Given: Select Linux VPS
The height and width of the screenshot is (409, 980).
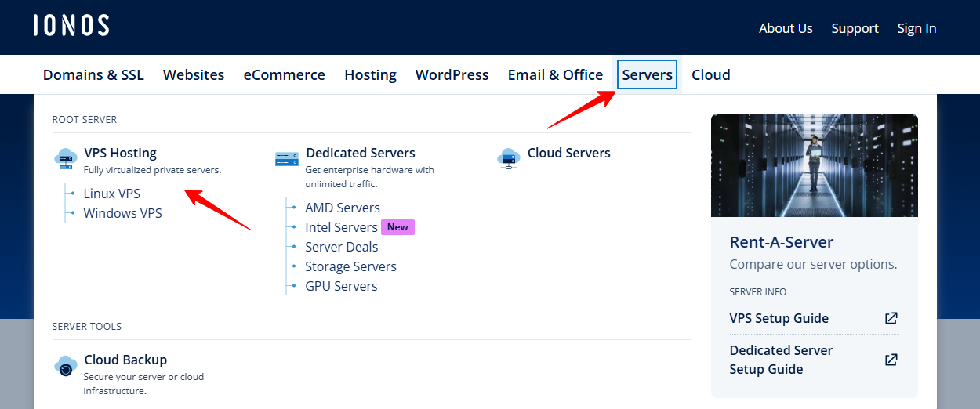Looking at the screenshot, I should [x=112, y=194].
